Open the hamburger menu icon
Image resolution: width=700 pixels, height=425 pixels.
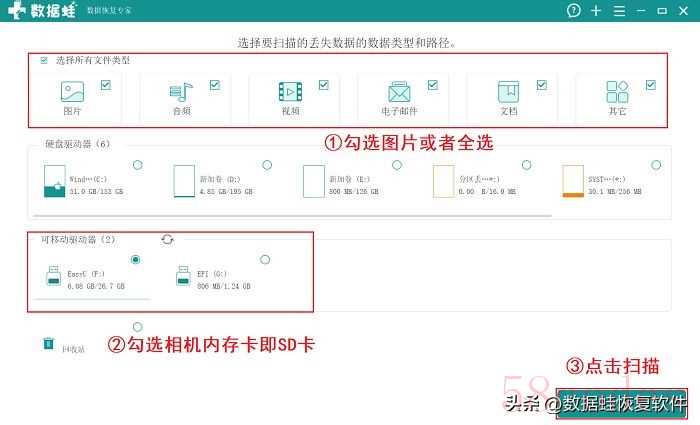(x=619, y=11)
